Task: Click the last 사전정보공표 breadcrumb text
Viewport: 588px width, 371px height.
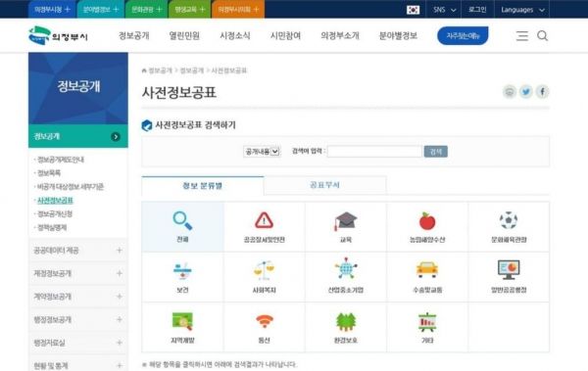Action: click(x=229, y=70)
